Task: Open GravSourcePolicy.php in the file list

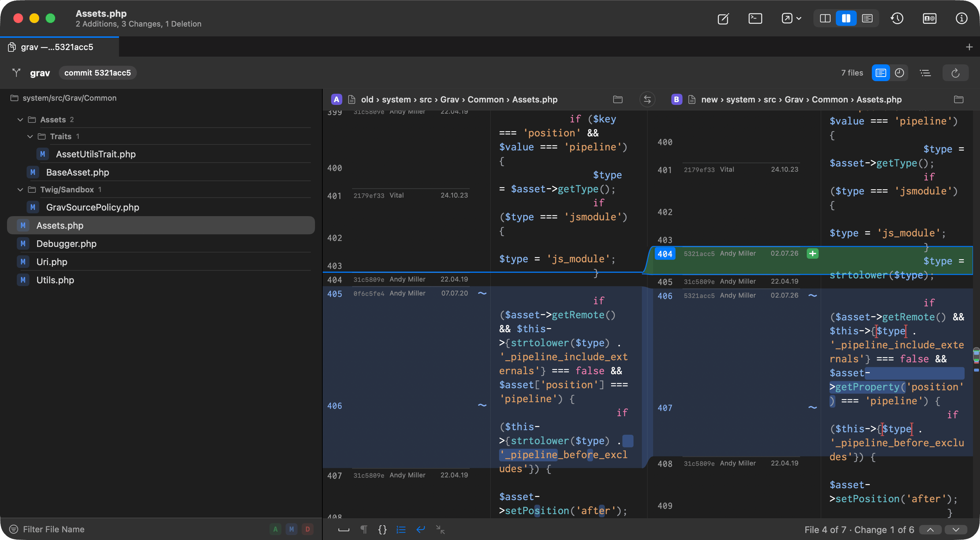Action: [92, 207]
